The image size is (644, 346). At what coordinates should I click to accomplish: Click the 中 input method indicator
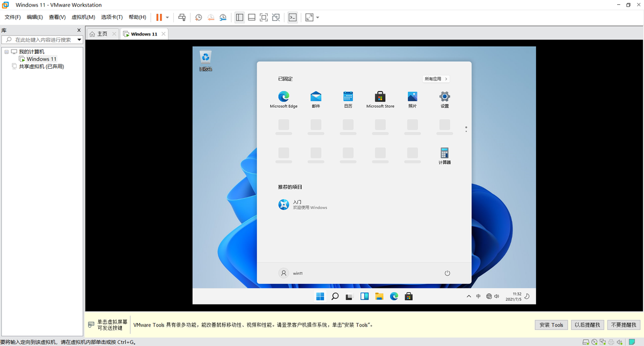coord(478,296)
